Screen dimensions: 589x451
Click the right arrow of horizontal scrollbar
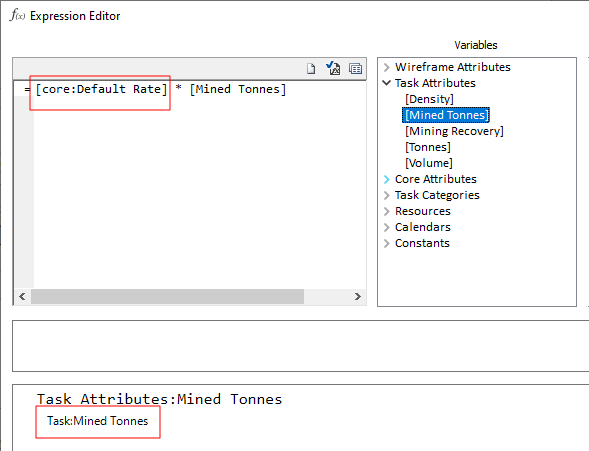point(358,297)
